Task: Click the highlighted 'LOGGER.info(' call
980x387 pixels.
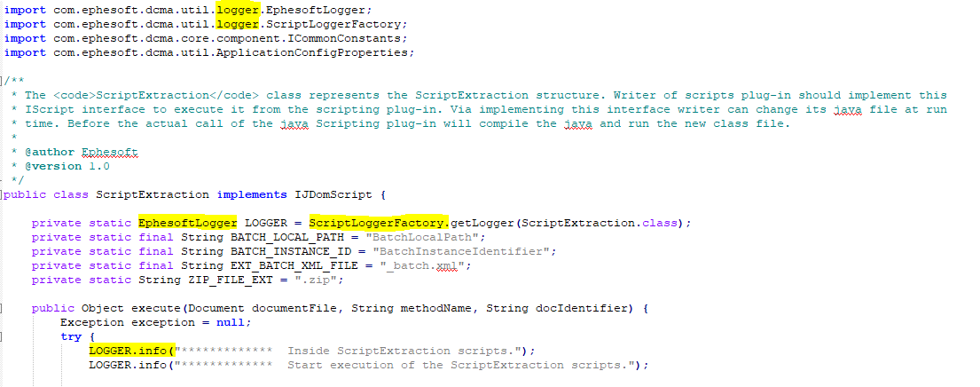Action: click(x=132, y=351)
